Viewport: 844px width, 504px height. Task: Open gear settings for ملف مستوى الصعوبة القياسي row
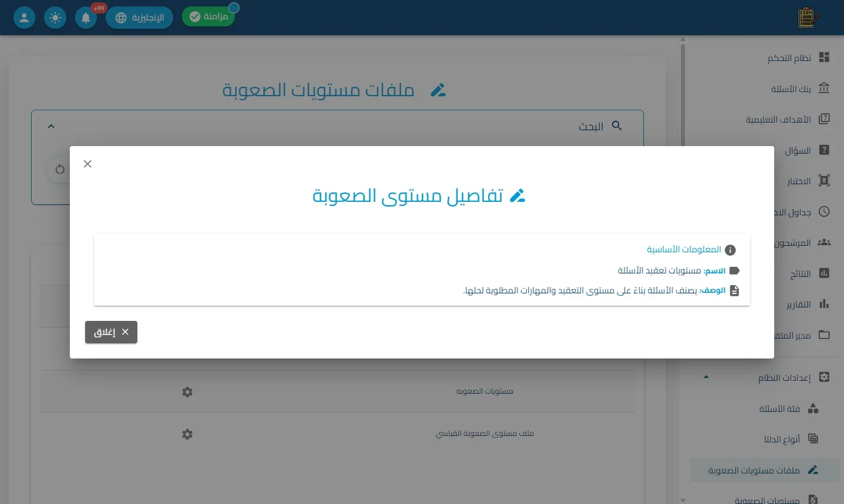click(187, 434)
